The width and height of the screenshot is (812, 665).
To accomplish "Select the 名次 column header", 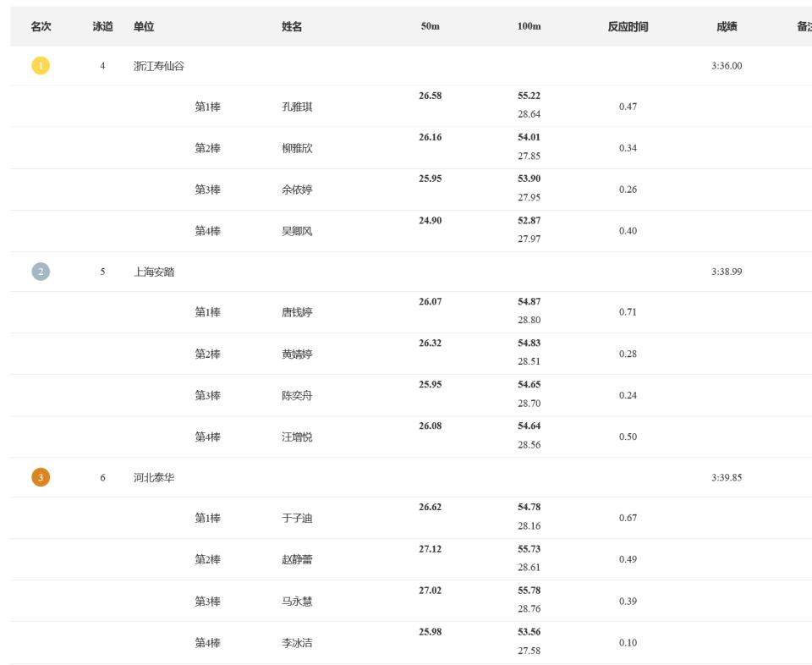I will tap(41, 26).
